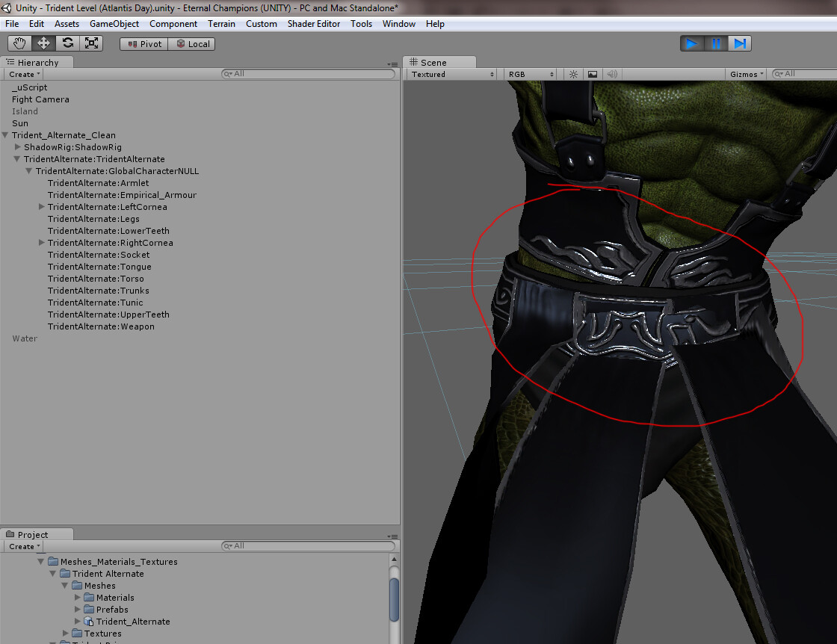
Task: Open the RGB channel dropdown
Action: point(528,74)
